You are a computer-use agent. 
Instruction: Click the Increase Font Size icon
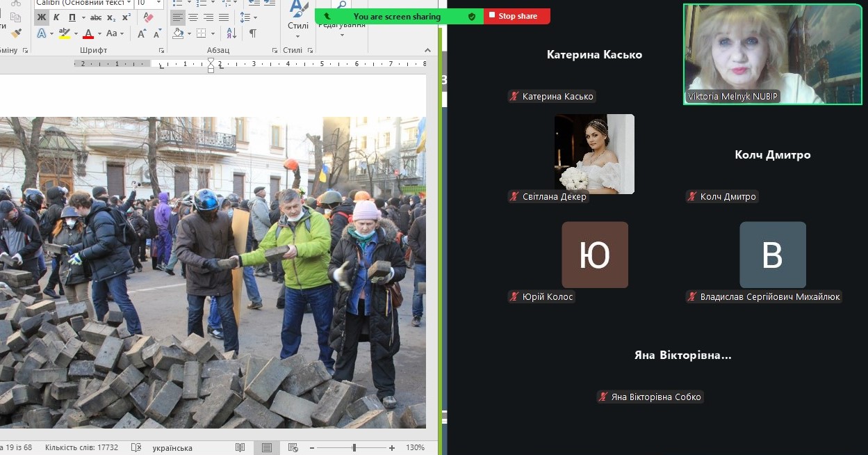click(x=142, y=33)
